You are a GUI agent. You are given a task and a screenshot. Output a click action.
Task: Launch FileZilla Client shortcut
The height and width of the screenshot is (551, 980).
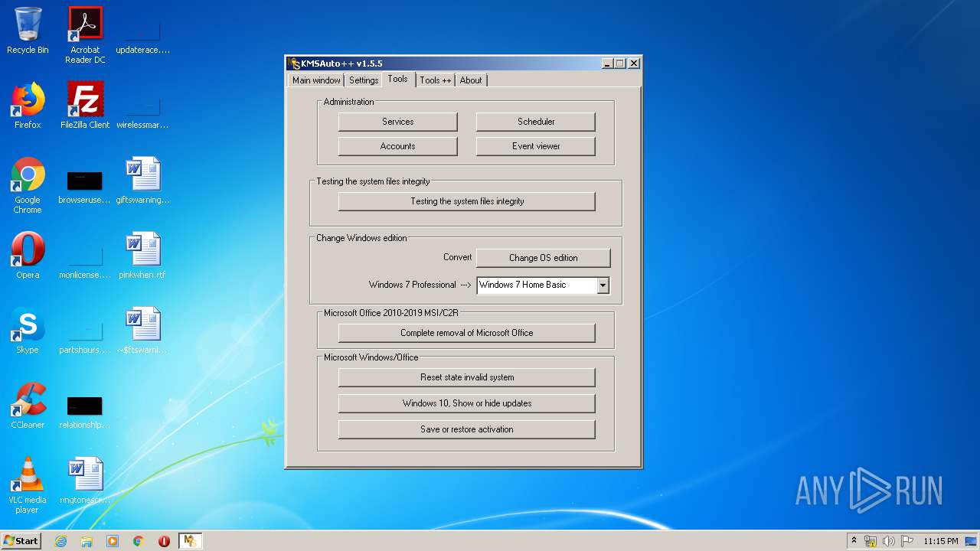point(85,106)
